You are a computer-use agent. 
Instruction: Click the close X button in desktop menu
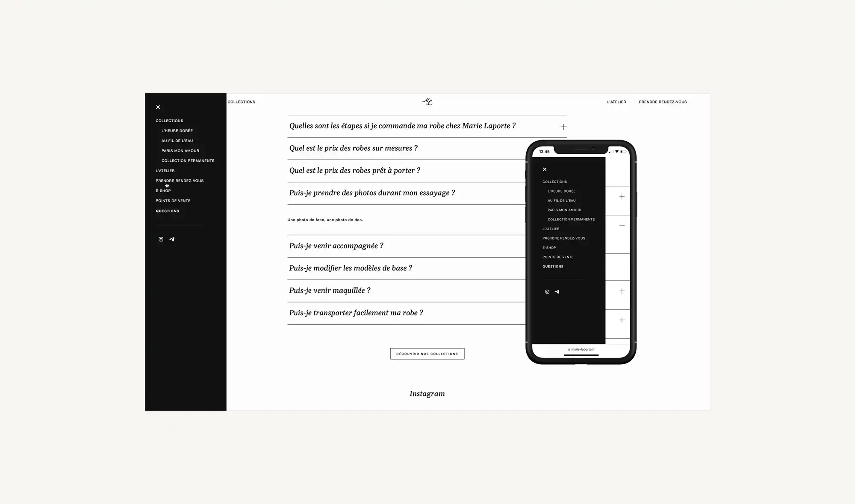pos(158,107)
